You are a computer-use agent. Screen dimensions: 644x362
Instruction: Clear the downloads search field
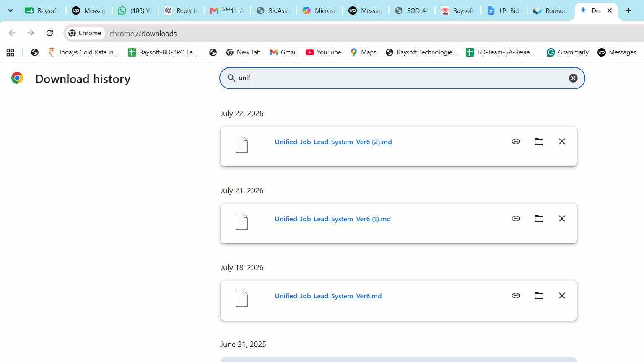pyautogui.click(x=573, y=78)
